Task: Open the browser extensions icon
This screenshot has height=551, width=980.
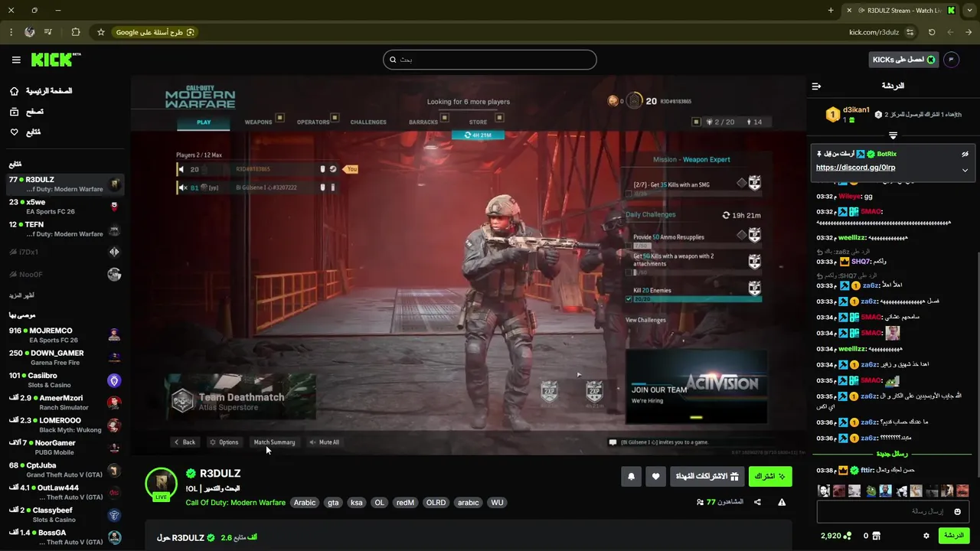Action: coord(75,32)
